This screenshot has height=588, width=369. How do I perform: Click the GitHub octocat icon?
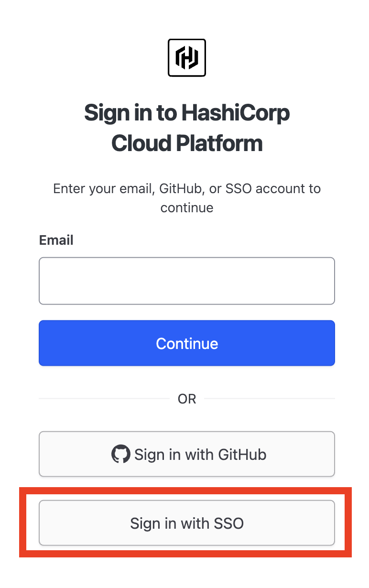(120, 454)
